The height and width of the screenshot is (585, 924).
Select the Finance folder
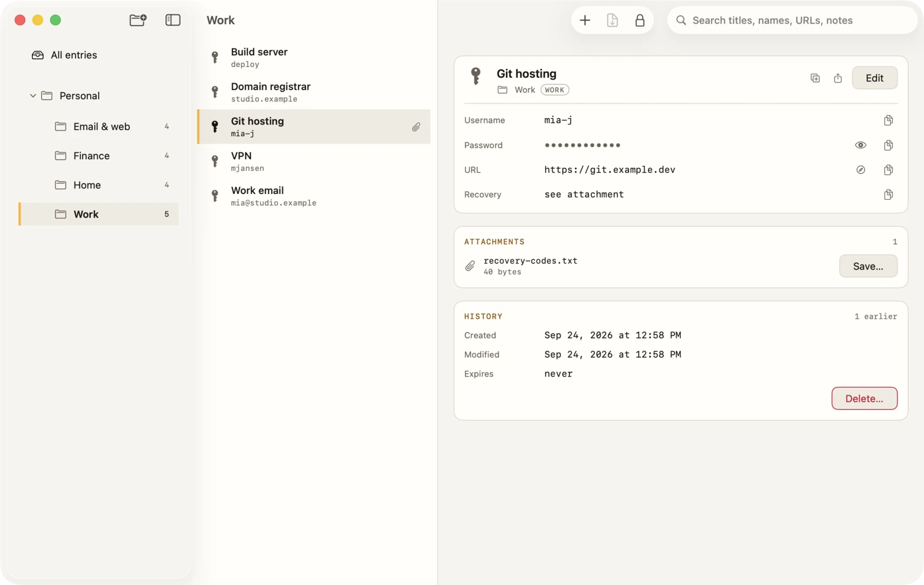point(99,156)
